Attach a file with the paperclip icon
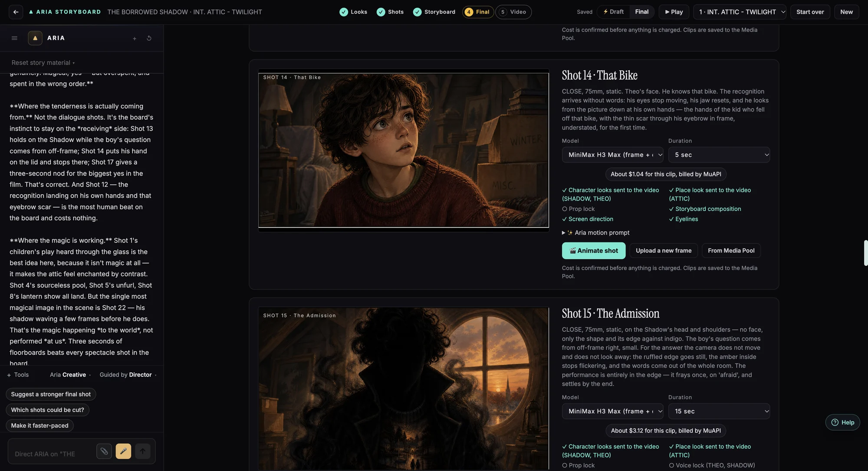The image size is (868, 471). [104, 451]
